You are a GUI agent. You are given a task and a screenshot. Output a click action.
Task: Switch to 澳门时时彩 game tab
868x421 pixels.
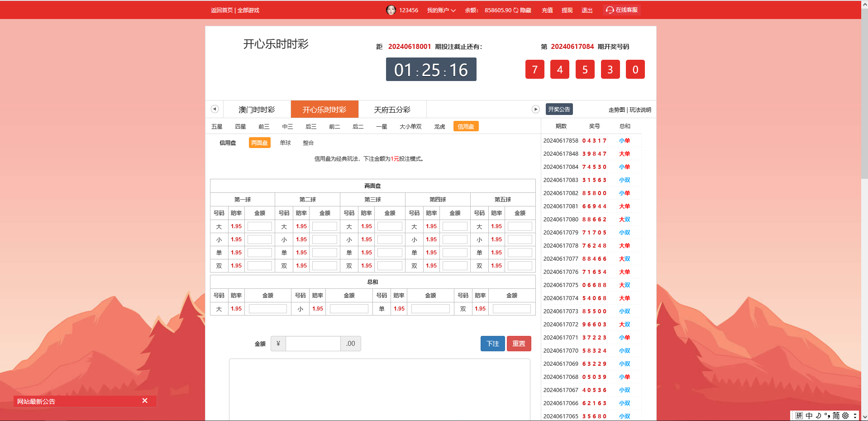tap(257, 110)
